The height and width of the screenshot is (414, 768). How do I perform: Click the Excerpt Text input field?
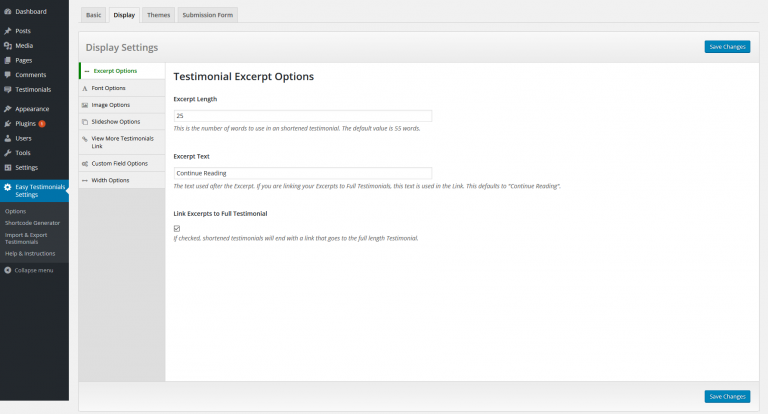click(x=302, y=173)
